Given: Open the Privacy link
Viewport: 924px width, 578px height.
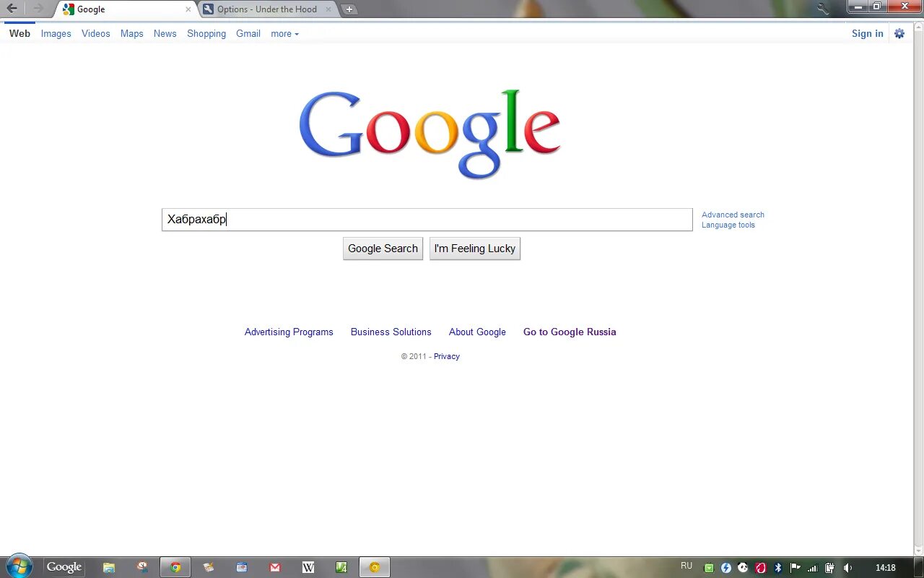Looking at the screenshot, I should coord(447,356).
